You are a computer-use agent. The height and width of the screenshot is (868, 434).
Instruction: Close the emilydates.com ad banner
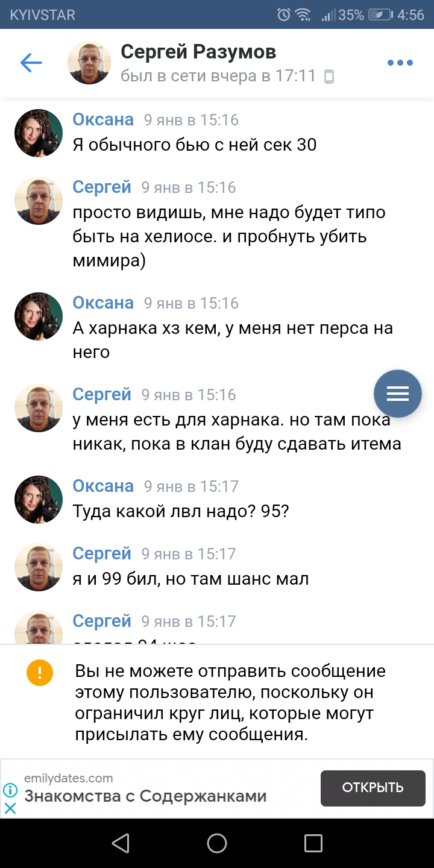coord(10,808)
